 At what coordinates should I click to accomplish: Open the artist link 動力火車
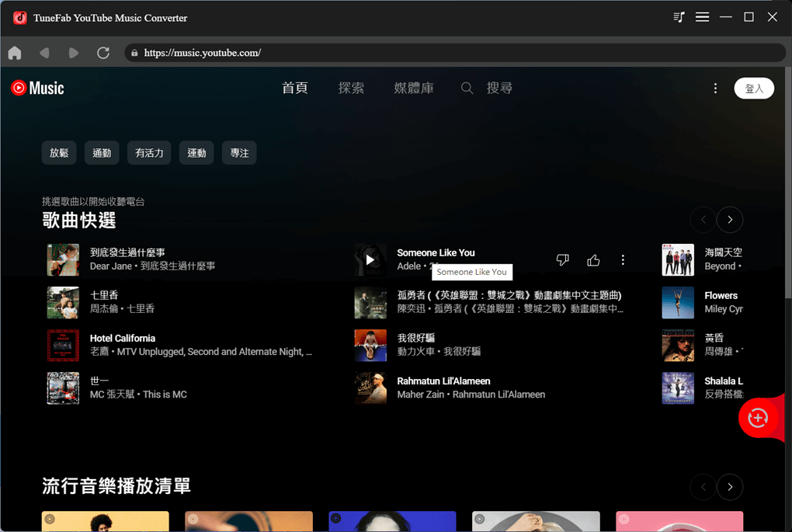pyautogui.click(x=415, y=351)
